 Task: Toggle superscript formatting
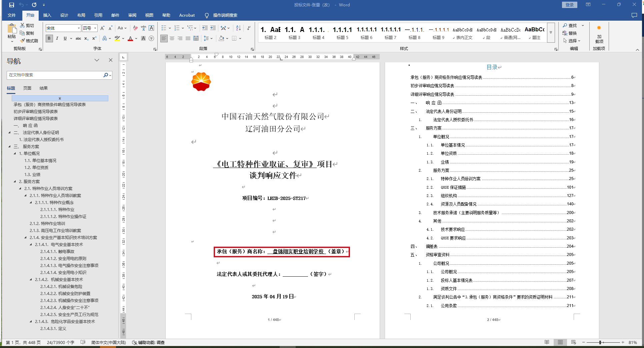coord(94,38)
